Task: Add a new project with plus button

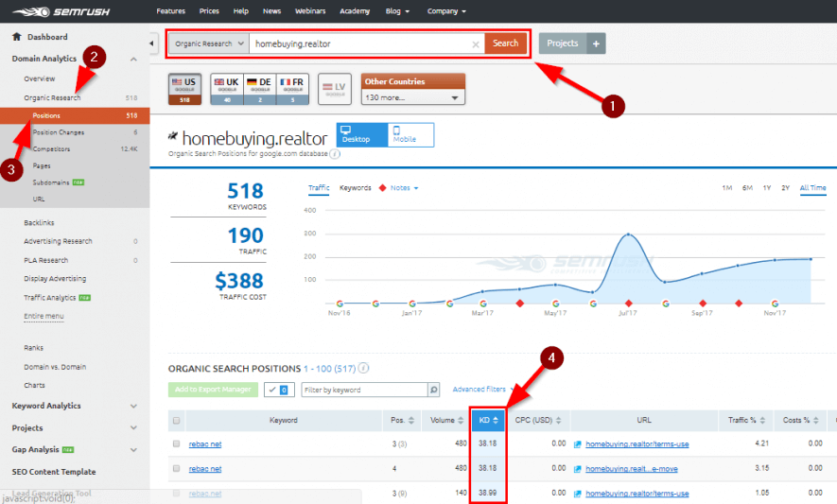Action: click(x=596, y=43)
